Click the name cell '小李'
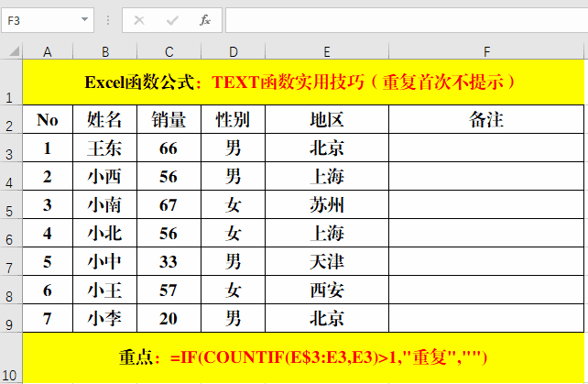588x384 pixels. (105, 318)
